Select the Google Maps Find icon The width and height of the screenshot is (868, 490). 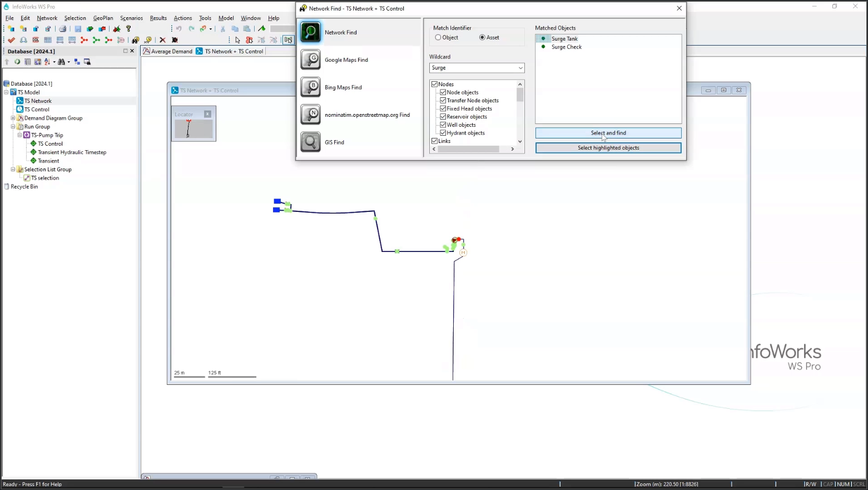pos(310,60)
